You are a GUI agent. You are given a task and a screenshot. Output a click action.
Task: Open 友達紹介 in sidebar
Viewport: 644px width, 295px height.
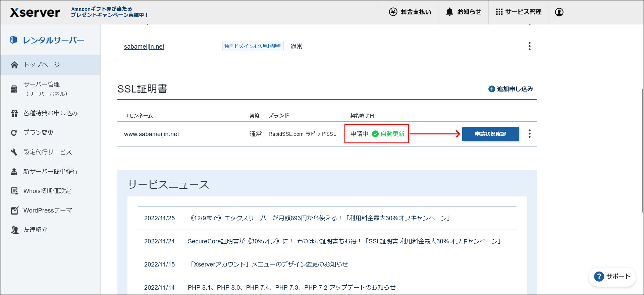[50, 230]
